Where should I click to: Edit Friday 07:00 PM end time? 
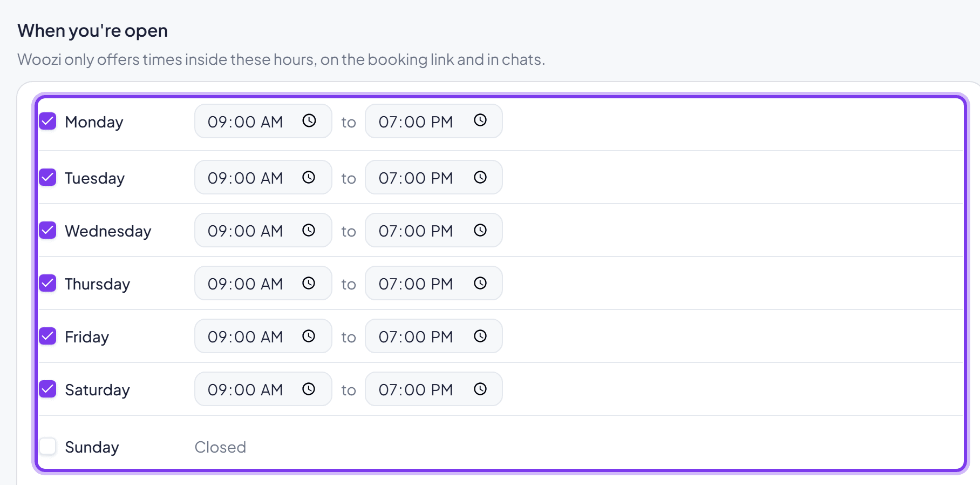[x=434, y=336]
